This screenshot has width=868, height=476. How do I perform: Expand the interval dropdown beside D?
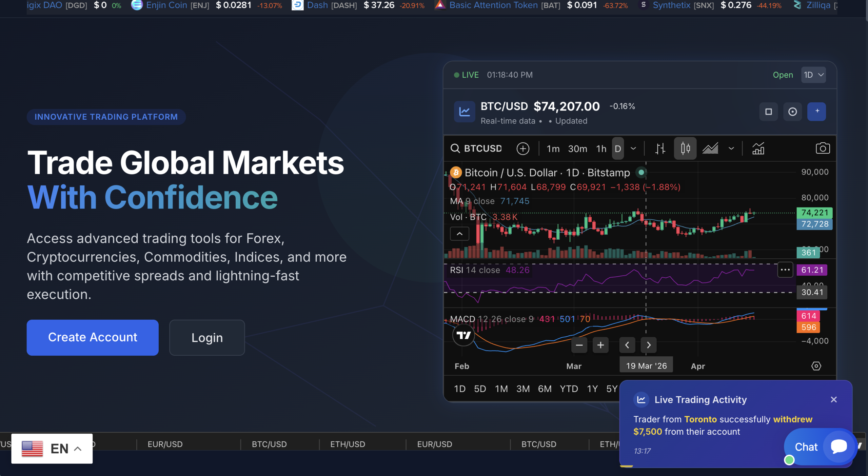coord(633,148)
